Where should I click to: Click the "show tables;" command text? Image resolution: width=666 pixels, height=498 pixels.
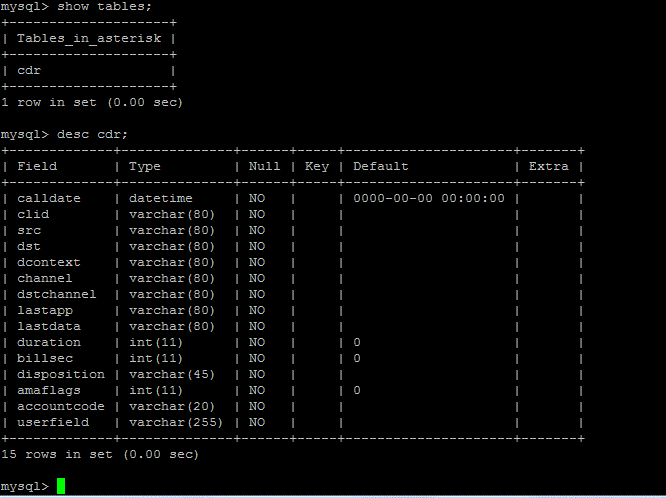tap(104, 6)
